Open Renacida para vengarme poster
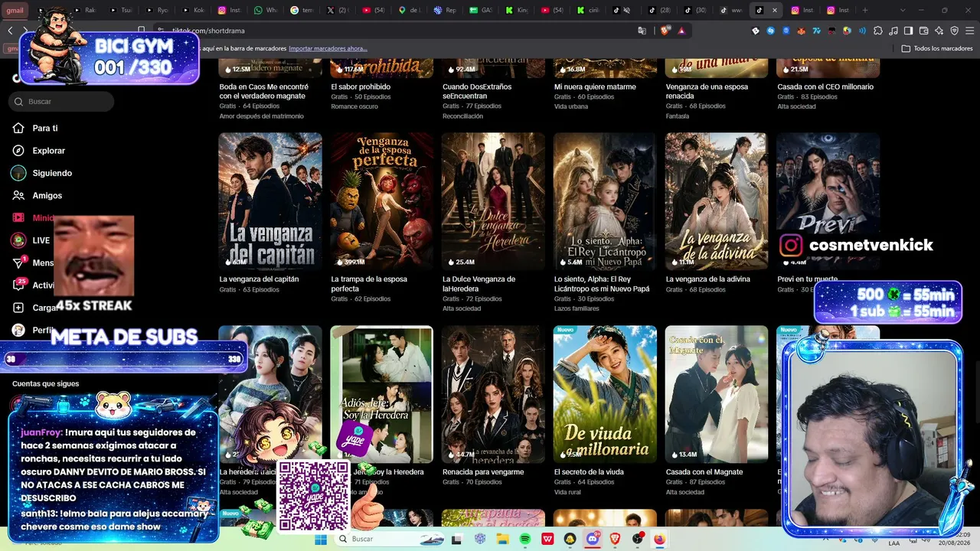This screenshot has height=551, width=980. tap(493, 394)
